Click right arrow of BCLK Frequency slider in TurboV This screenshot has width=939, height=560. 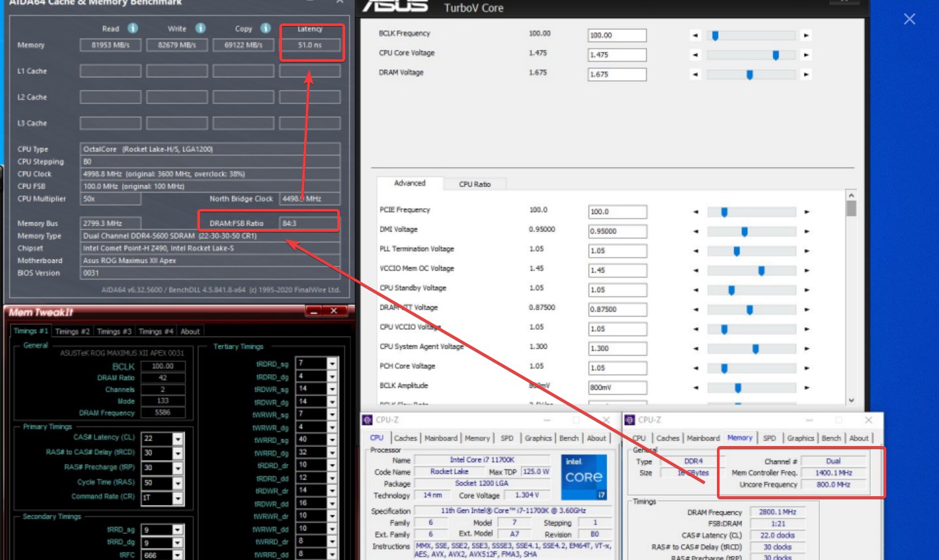point(806,36)
